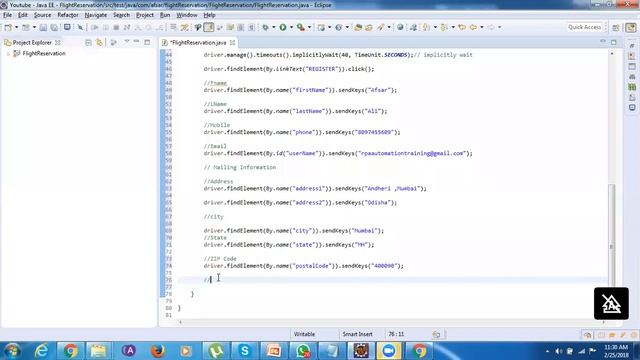640x360 pixels.
Task: Select the FlightReservation.java editor tab
Action: (x=198, y=42)
